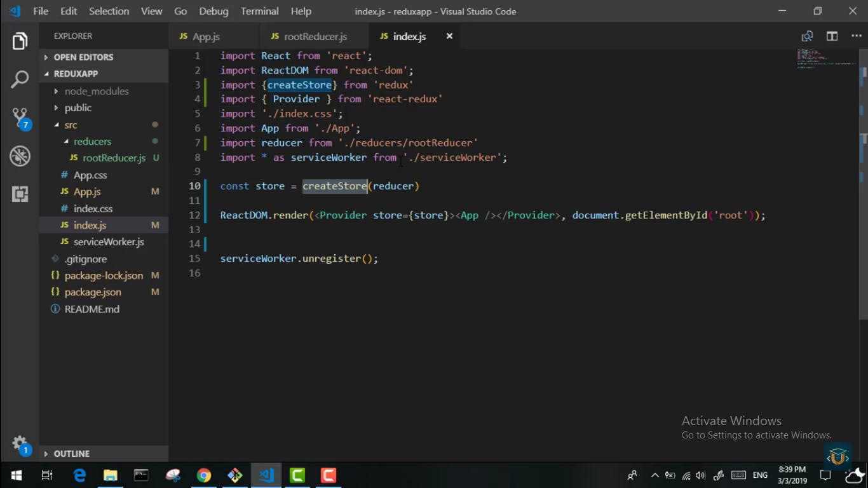
Task: Open the Selection menu
Action: [x=109, y=11]
